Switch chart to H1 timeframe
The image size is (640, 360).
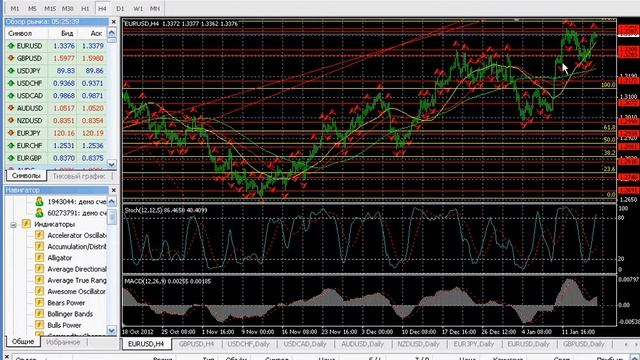(85, 8)
